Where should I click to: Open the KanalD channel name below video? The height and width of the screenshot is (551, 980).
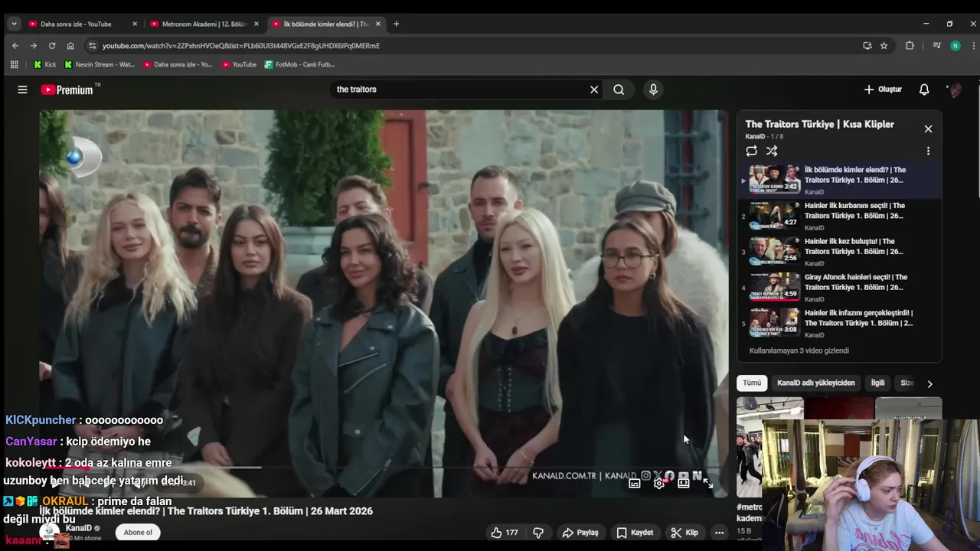(x=79, y=528)
